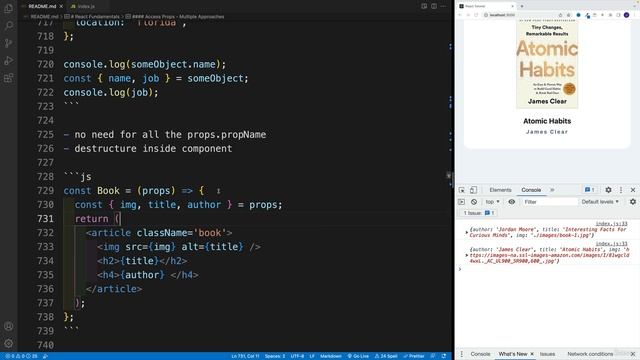The width and height of the screenshot is (640, 360).
Task: Expand the James Clear logged object
Action: (467, 255)
